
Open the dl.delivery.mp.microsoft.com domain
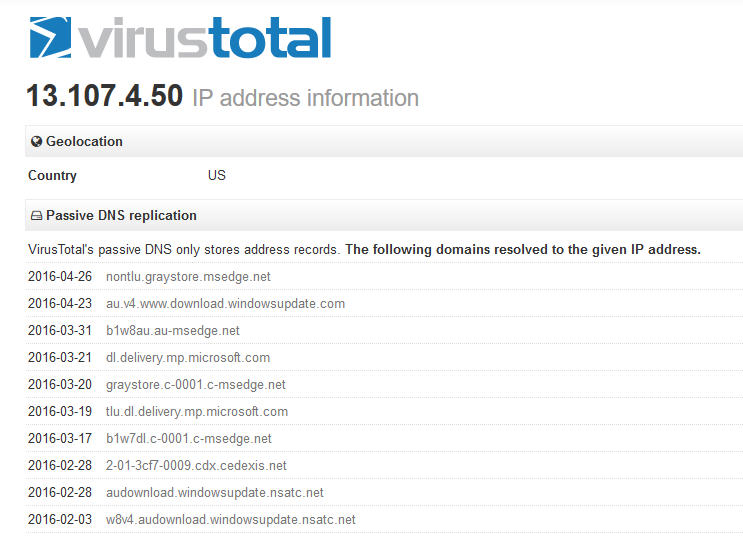188,358
